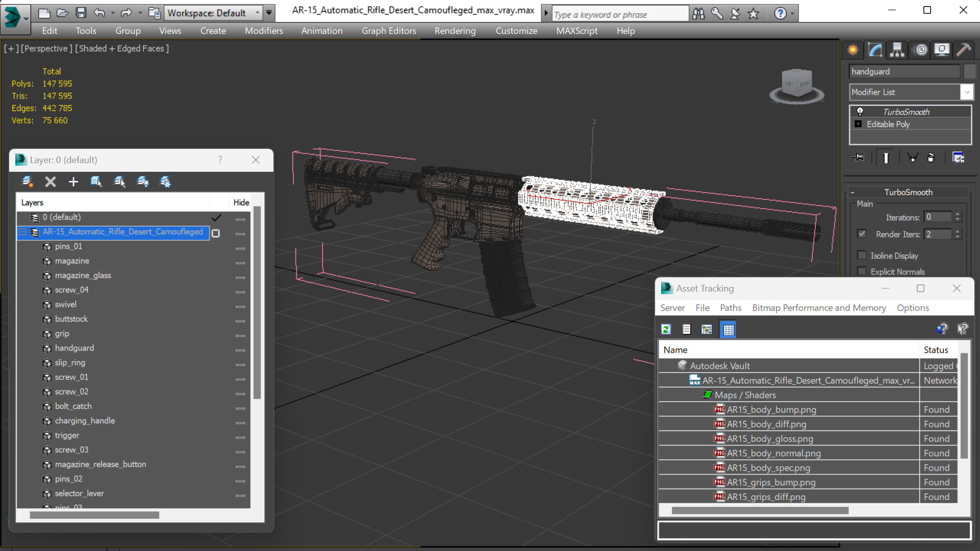Open the Utilities hammer panel tab

pos(964,49)
